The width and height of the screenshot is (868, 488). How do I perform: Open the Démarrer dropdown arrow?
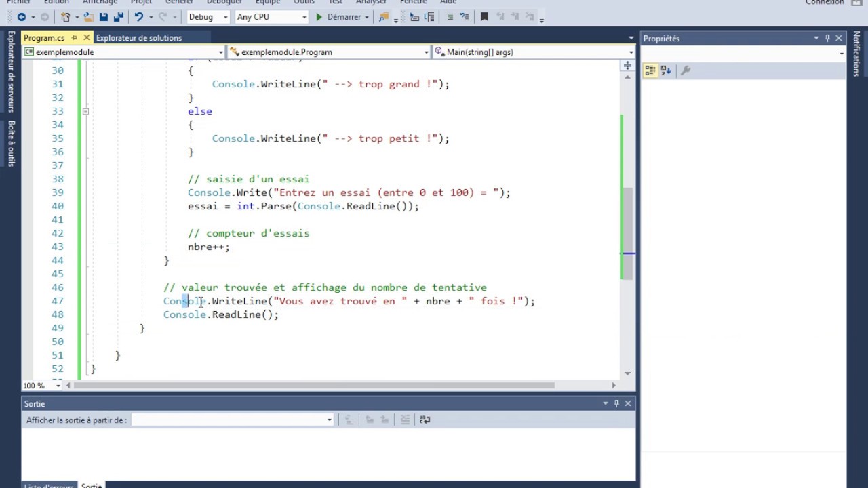tap(367, 17)
